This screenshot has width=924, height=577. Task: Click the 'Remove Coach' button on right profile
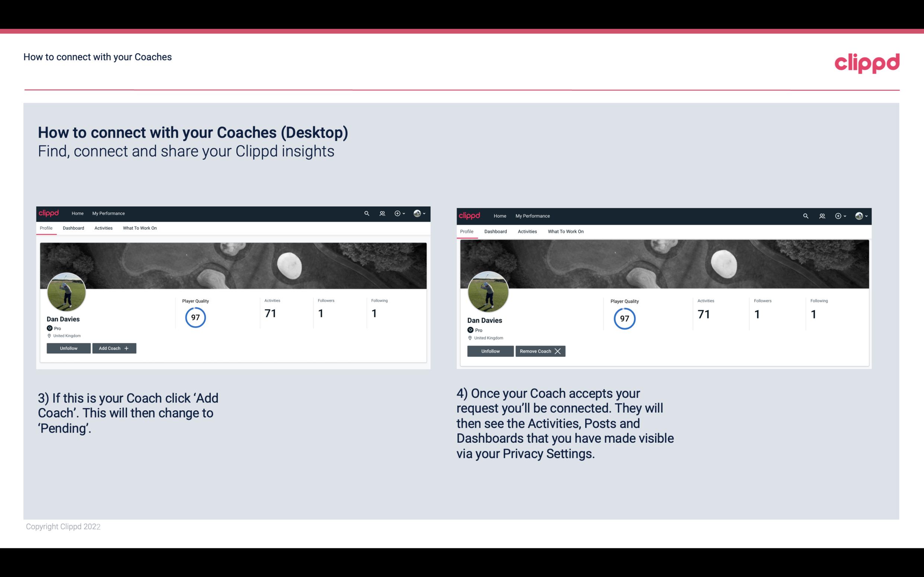click(540, 350)
